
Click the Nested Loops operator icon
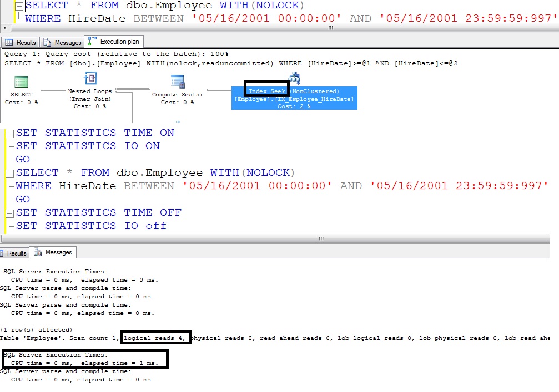[90, 78]
